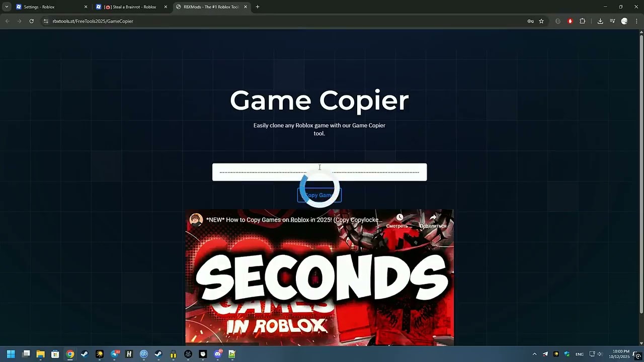Open the network tray icon
The height and width of the screenshot is (362, 644).
[x=592, y=354]
